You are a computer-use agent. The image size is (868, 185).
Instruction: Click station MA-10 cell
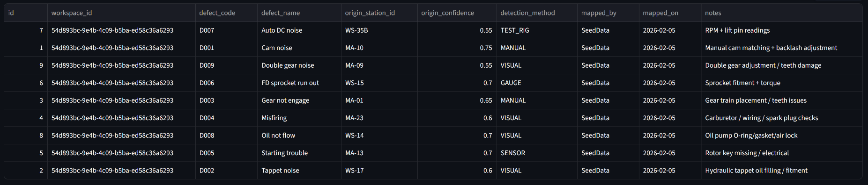coord(379,48)
